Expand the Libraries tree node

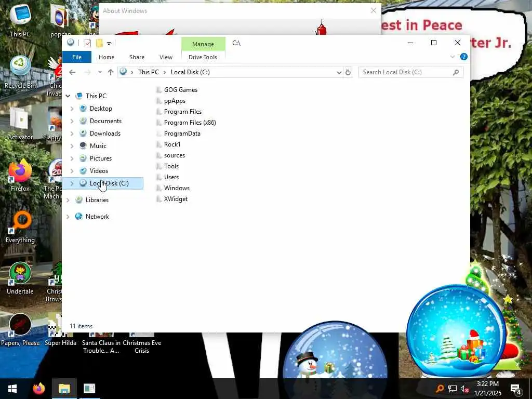tap(68, 200)
